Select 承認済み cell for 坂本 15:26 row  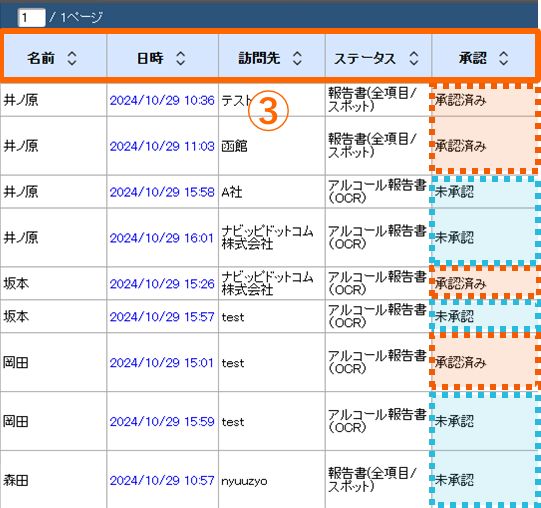click(484, 283)
